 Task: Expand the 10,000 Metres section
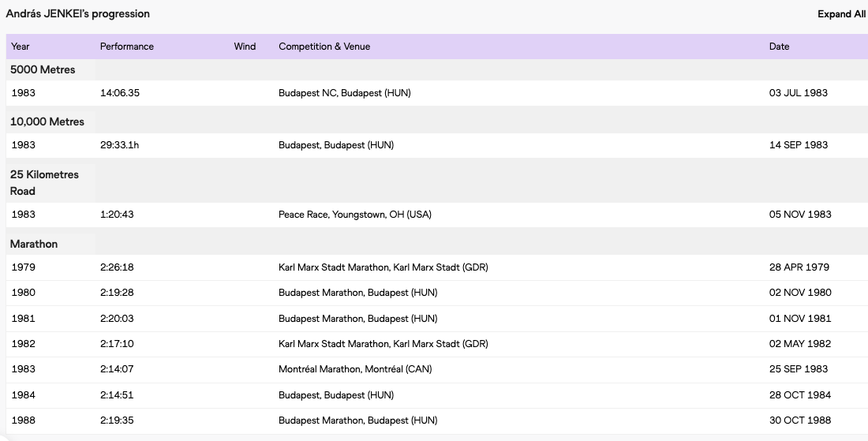47,121
